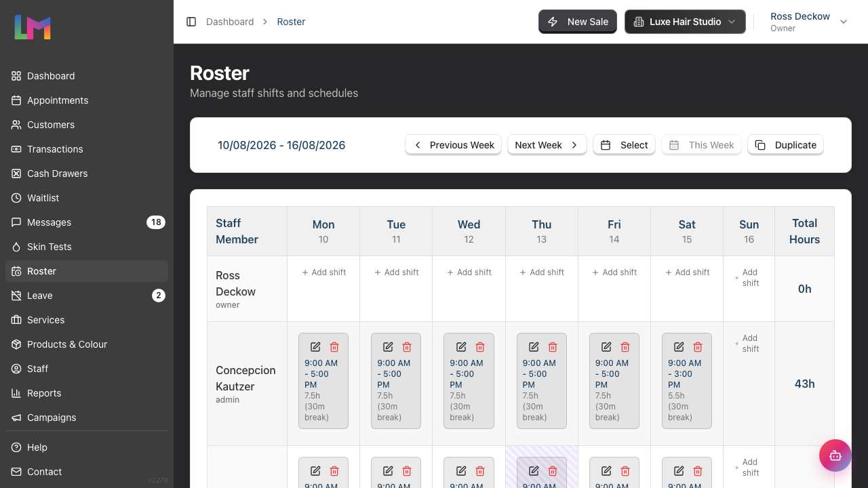
Task: Edit Concepcion Kautzer's Monday shift
Action: tap(315, 347)
